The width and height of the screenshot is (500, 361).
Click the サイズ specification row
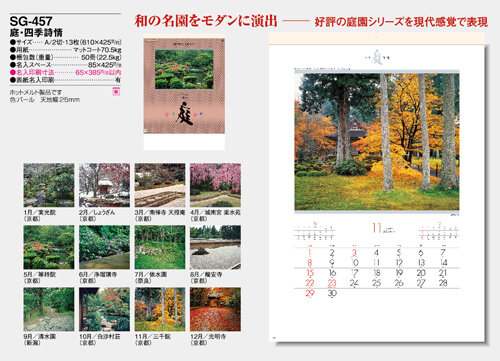point(65,42)
